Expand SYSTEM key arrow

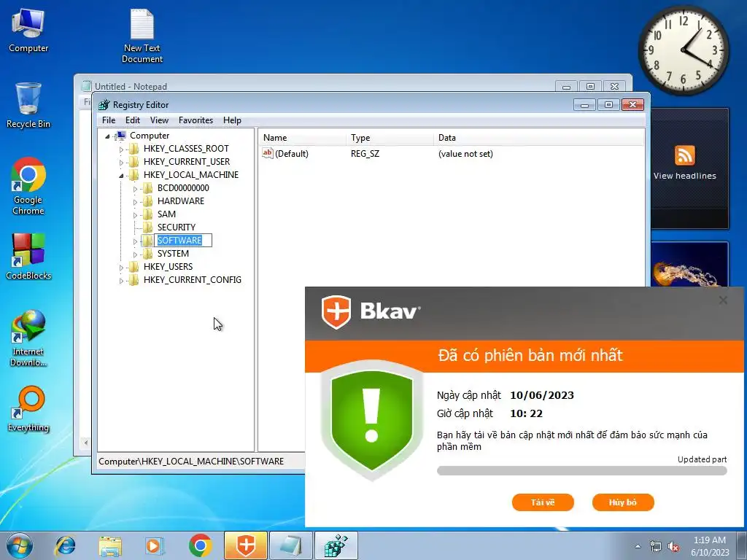(135, 254)
